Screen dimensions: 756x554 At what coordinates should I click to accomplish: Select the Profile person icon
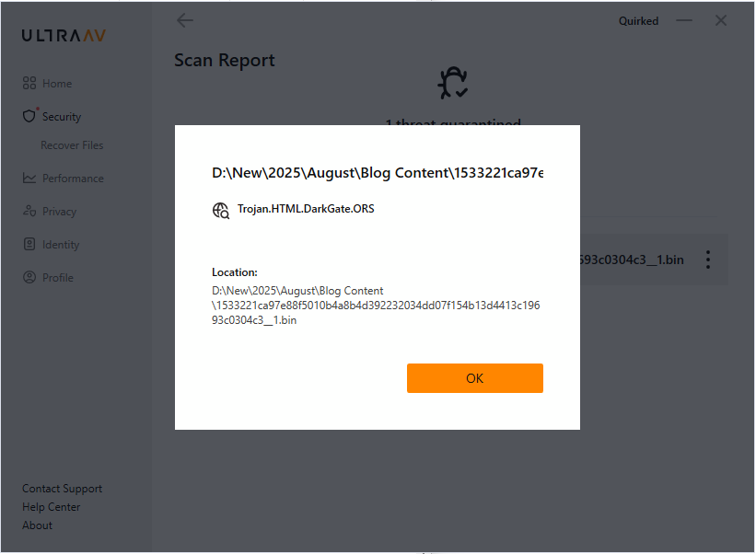[29, 278]
